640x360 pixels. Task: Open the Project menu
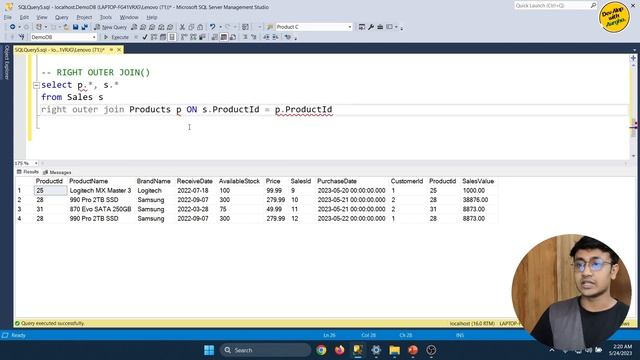pyautogui.click(x=84, y=17)
